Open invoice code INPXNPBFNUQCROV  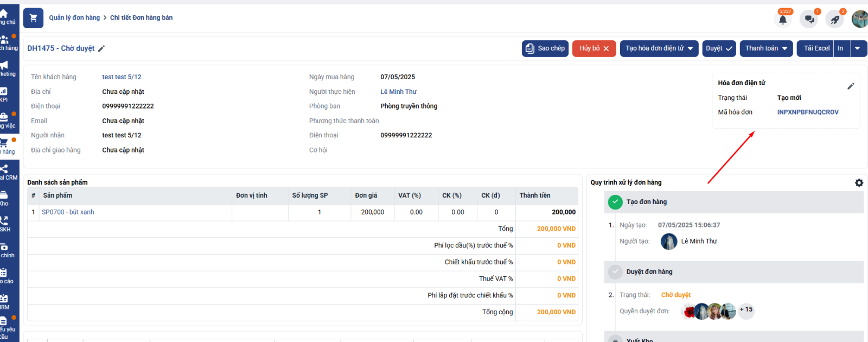807,112
